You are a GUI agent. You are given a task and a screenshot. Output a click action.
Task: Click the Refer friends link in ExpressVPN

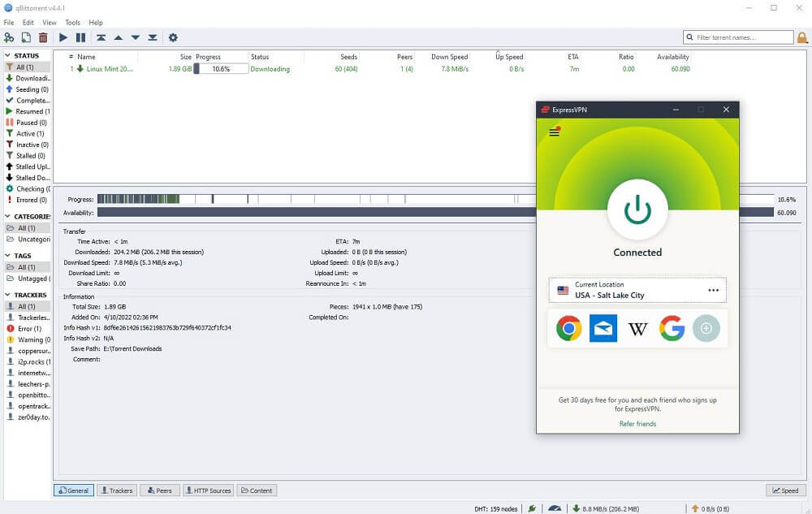(x=637, y=423)
